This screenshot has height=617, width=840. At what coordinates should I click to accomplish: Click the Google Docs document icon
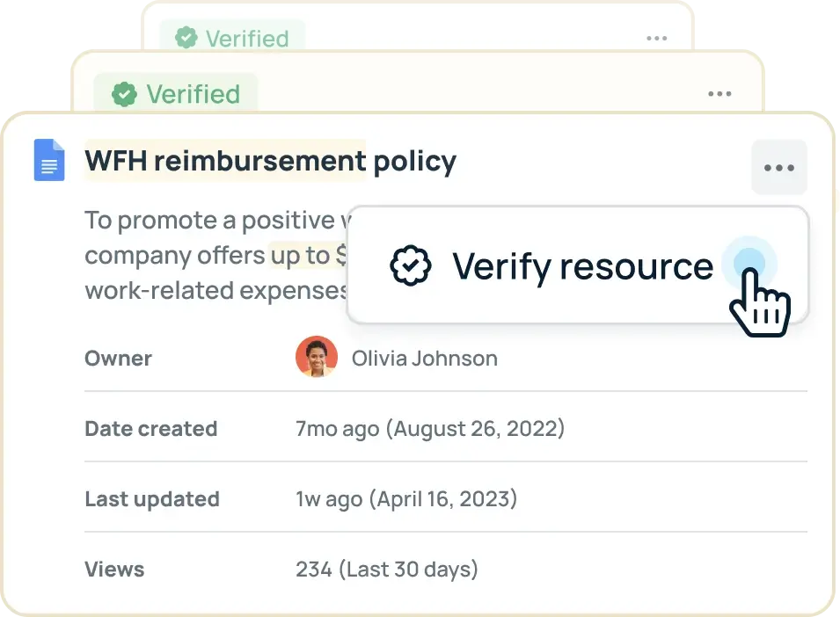[x=49, y=160]
